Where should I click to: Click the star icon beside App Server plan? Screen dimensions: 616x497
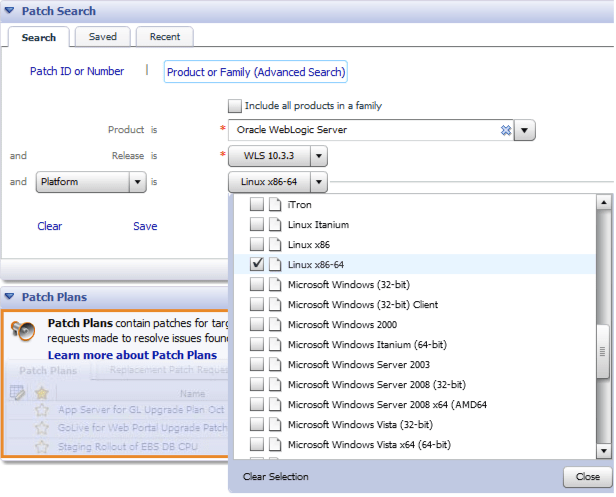point(42,410)
